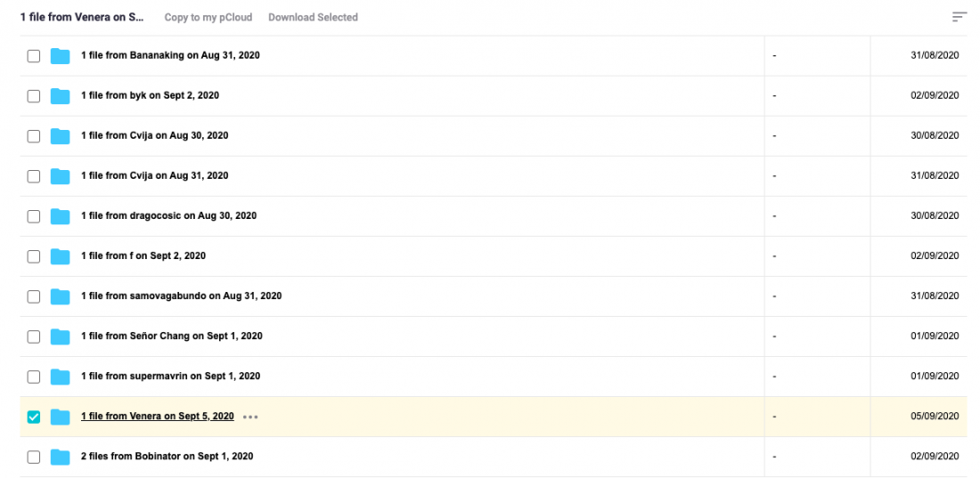Click the Bananaking folder icon

point(60,55)
